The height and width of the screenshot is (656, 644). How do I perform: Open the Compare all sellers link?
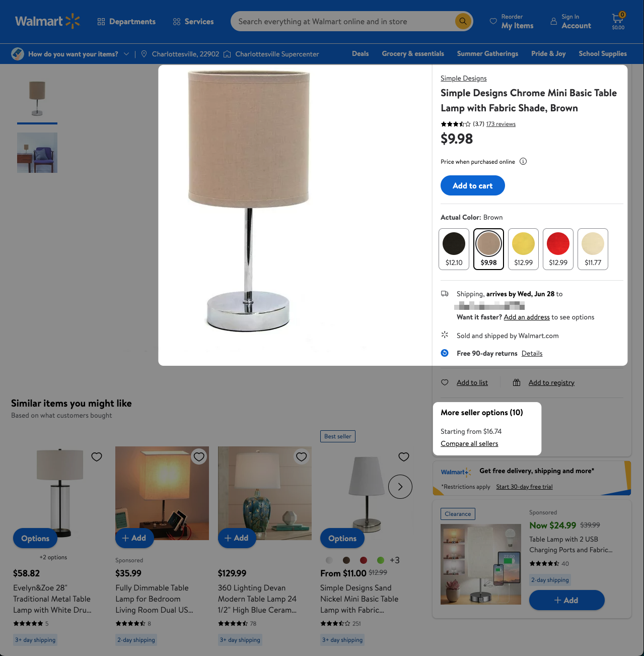pos(469,443)
